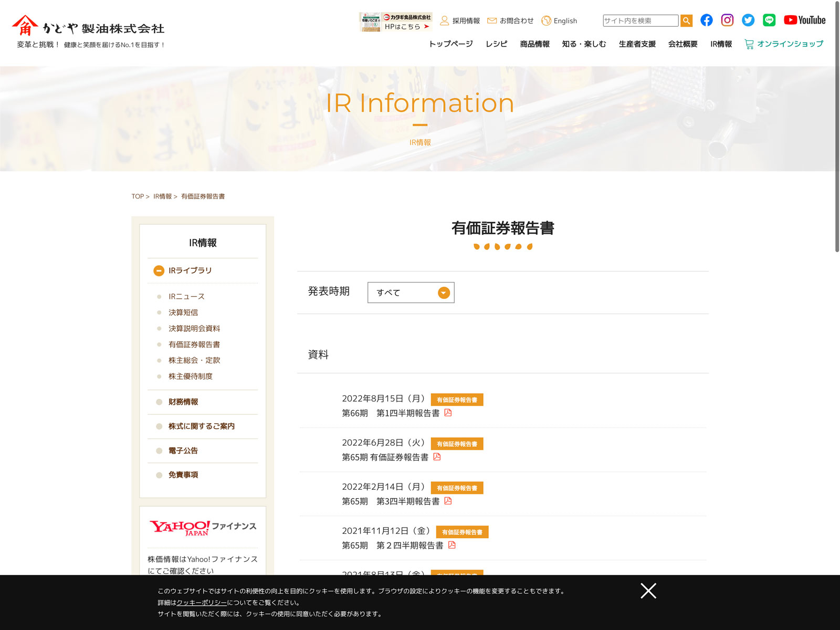Open the クッキーポリシー link
The image size is (840, 630).
[202, 603]
